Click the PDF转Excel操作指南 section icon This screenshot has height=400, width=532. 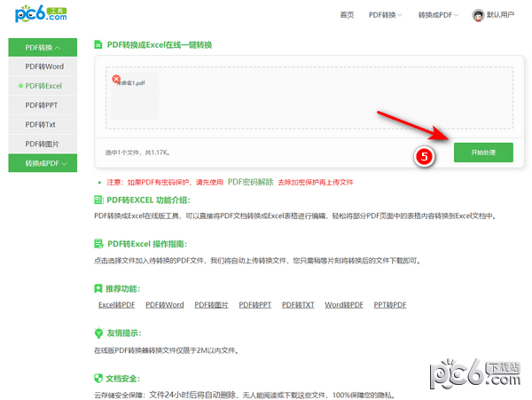click(x=98, y=244)
